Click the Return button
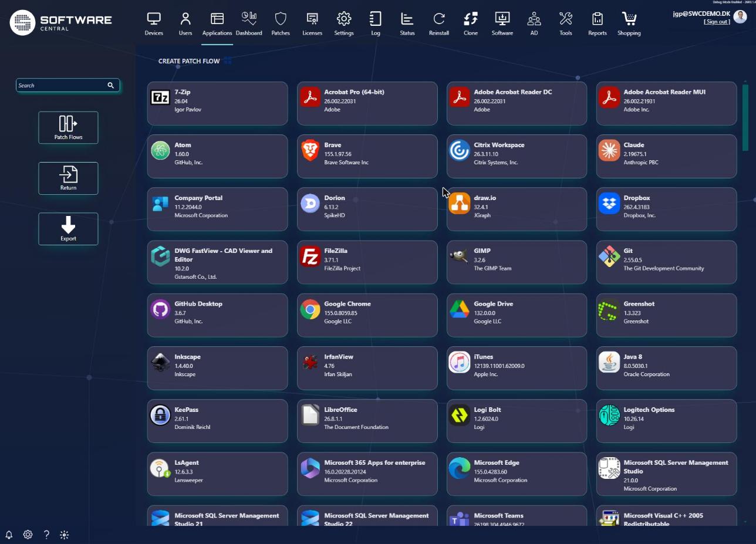This screenshot has width=756, height=544. (x=68, y=178)
